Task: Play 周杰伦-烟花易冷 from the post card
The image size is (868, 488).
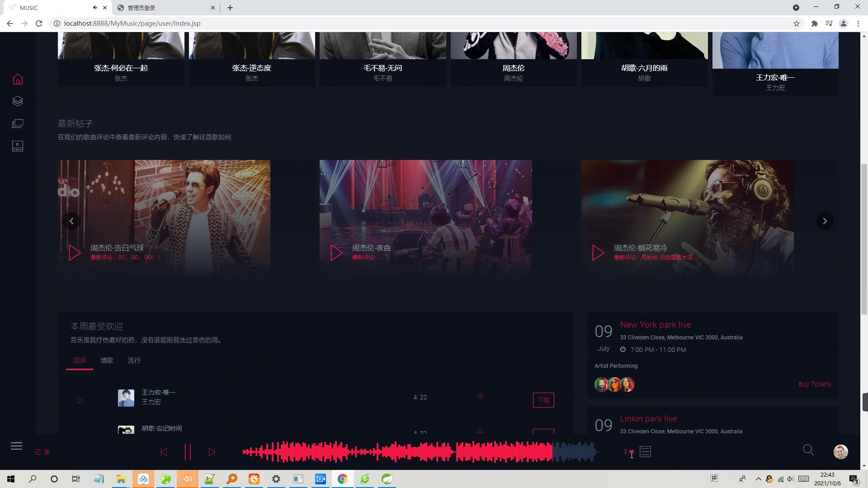Action: (598, 253)
